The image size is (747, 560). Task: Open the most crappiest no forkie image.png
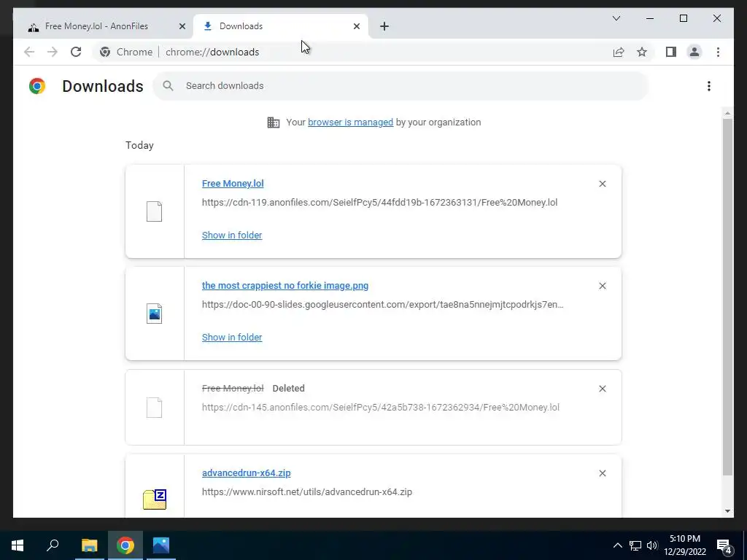(285, 286)
